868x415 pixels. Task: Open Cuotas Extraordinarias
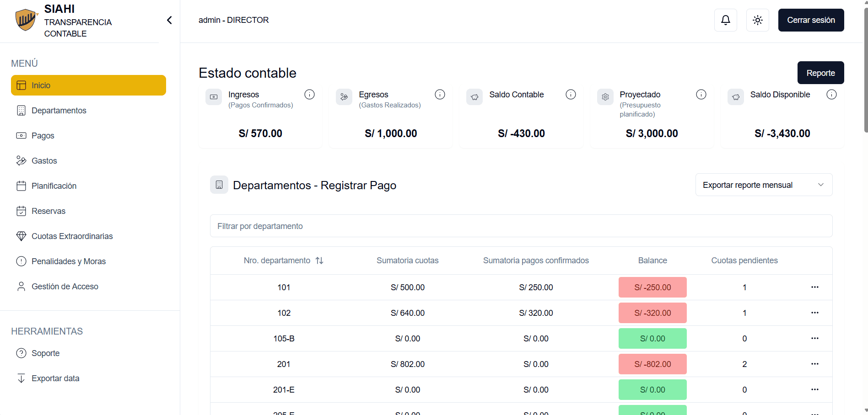(x=88, y=236)
